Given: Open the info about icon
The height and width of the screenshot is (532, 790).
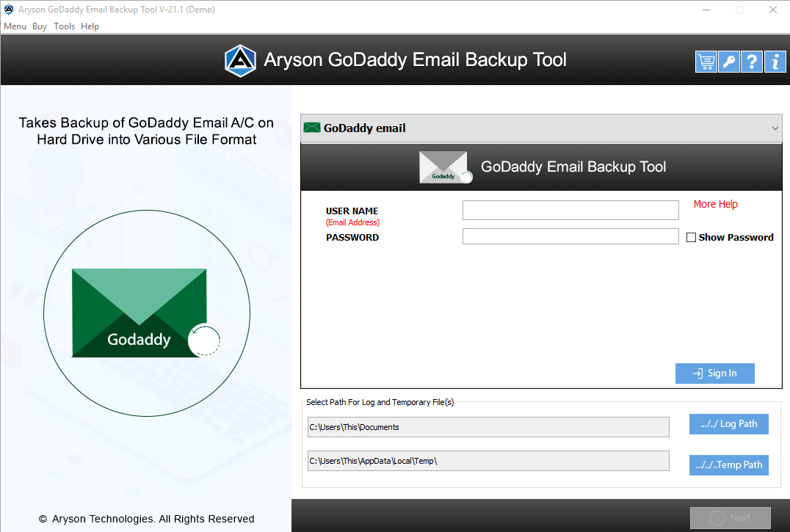Looking at the screenshot, I should [775, 62].
